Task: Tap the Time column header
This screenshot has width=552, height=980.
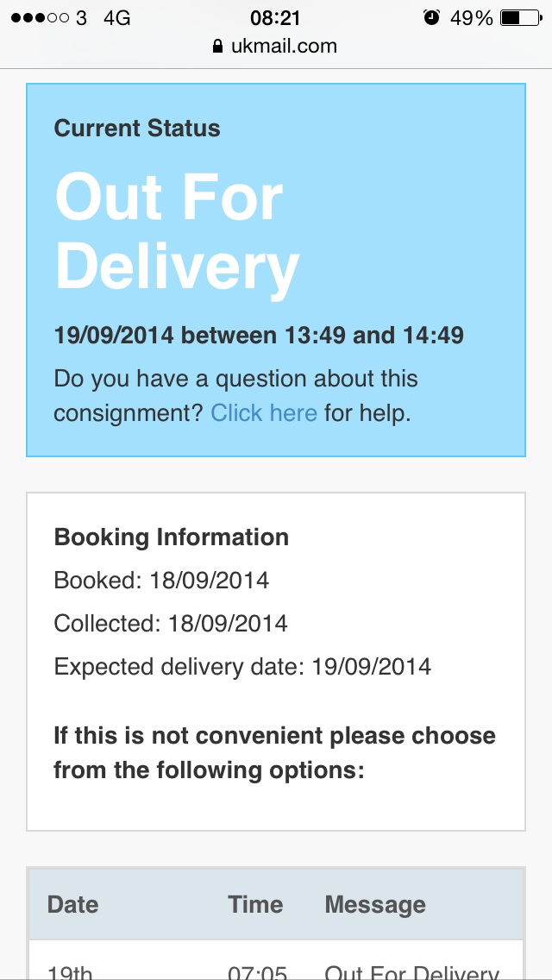Action: click(x=255, y=904)
